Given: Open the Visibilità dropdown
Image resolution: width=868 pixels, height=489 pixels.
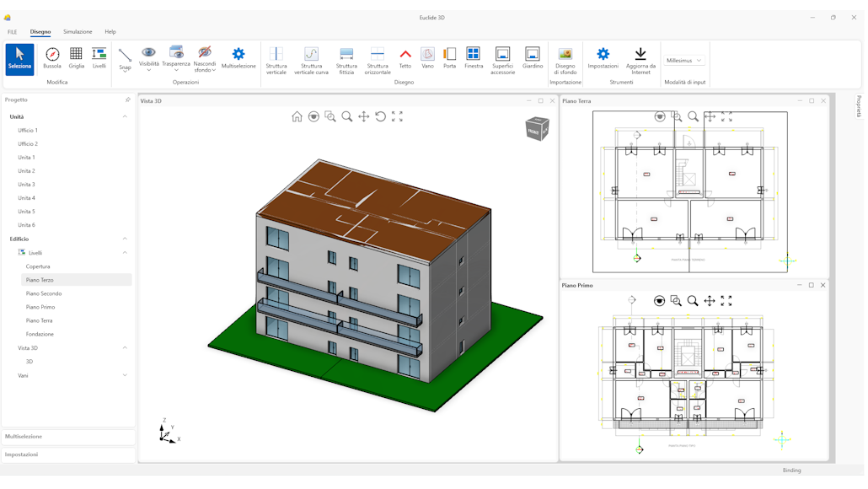Looking at the screenshot, I should [148, 59].
